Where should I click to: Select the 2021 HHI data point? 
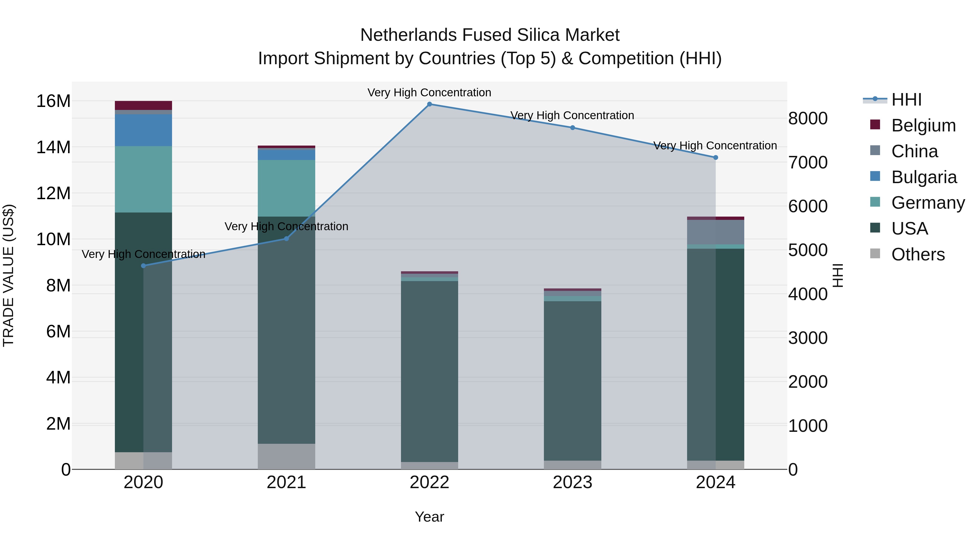[x=286, y=239]
